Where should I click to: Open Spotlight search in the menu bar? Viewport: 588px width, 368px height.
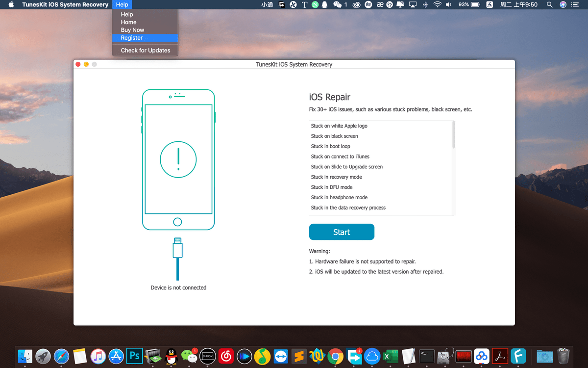click(550, 5)
